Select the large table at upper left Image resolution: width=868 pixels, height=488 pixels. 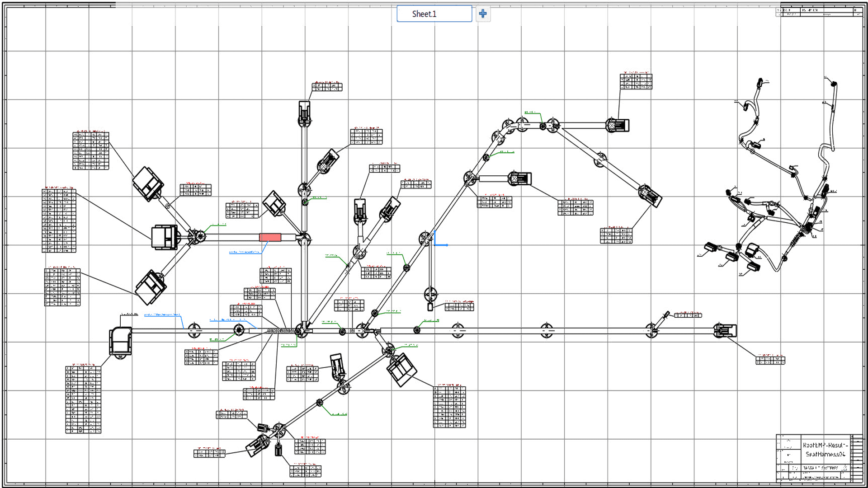point(90,151)
